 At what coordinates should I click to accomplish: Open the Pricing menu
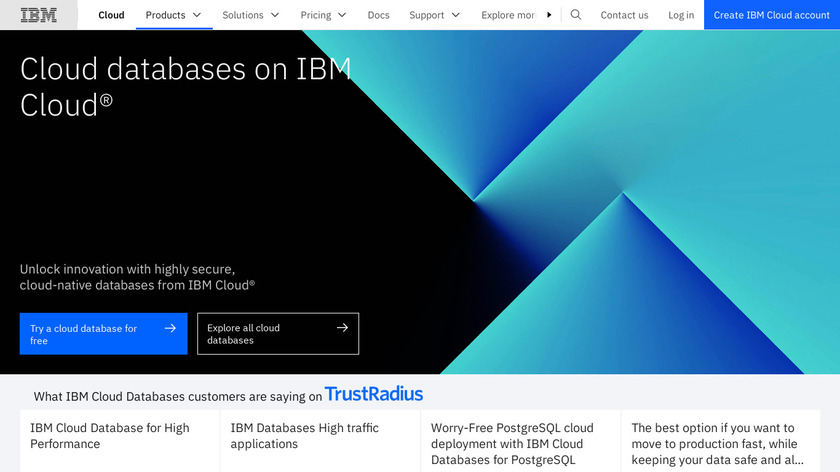pos(323,15)
